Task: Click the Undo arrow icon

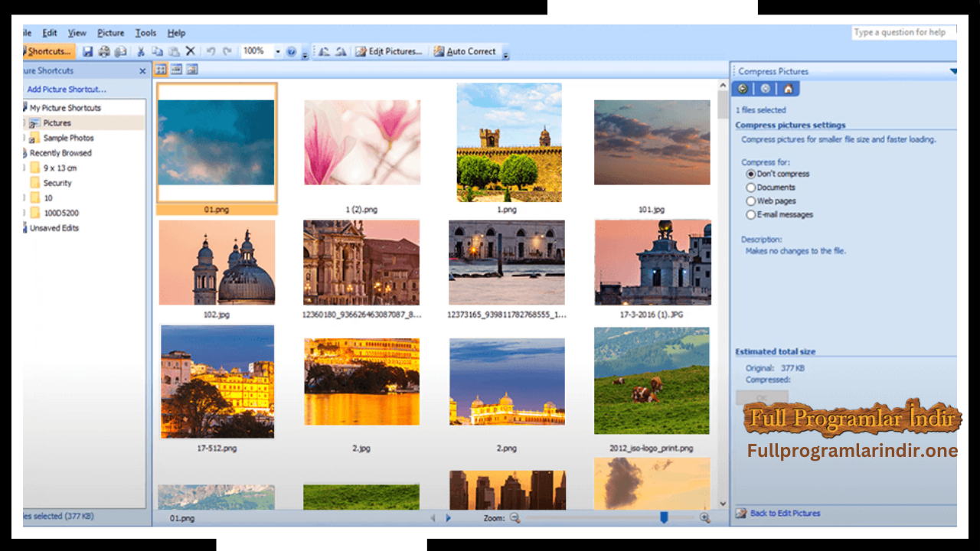Action: [211, 51]
